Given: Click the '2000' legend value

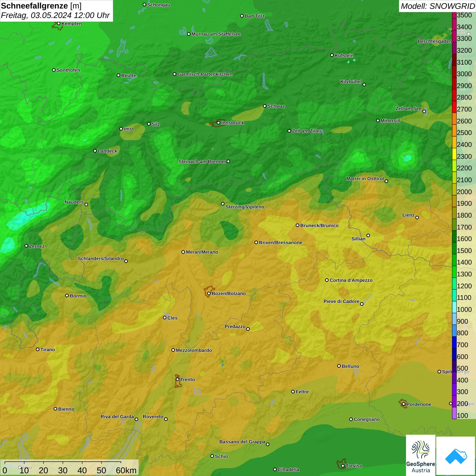Looking at the screenshot, I should point(464,192).
